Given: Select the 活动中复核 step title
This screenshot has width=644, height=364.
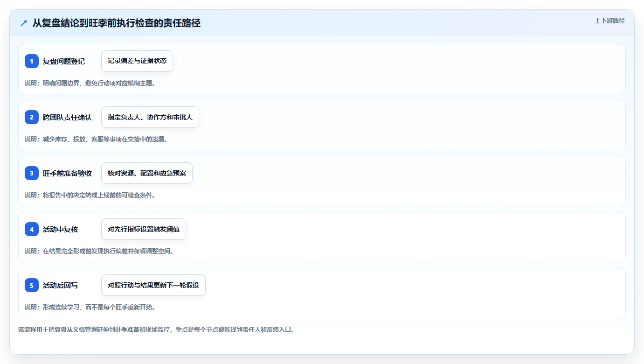Looking at the screenshot, I should coord(60,229).
